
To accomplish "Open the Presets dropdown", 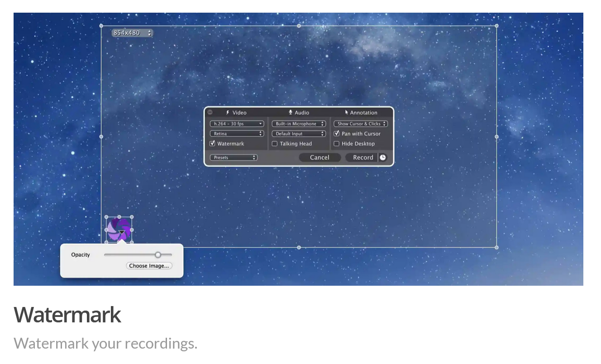I will point(234,157).
